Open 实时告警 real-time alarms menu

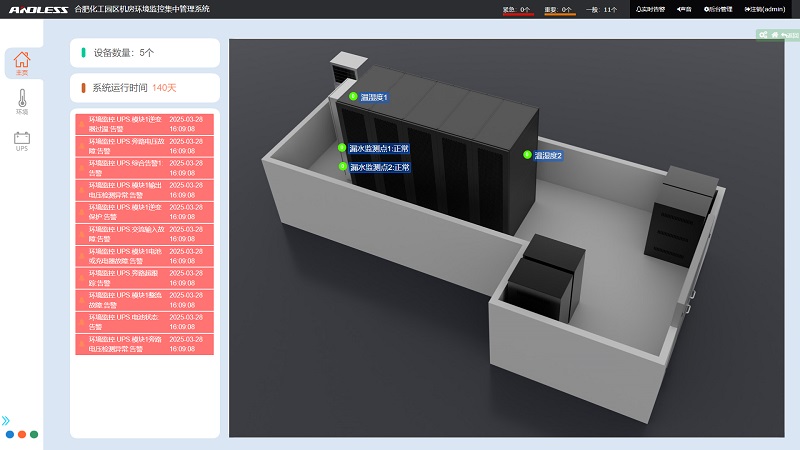pyautogui.click(x=650, y=9)
